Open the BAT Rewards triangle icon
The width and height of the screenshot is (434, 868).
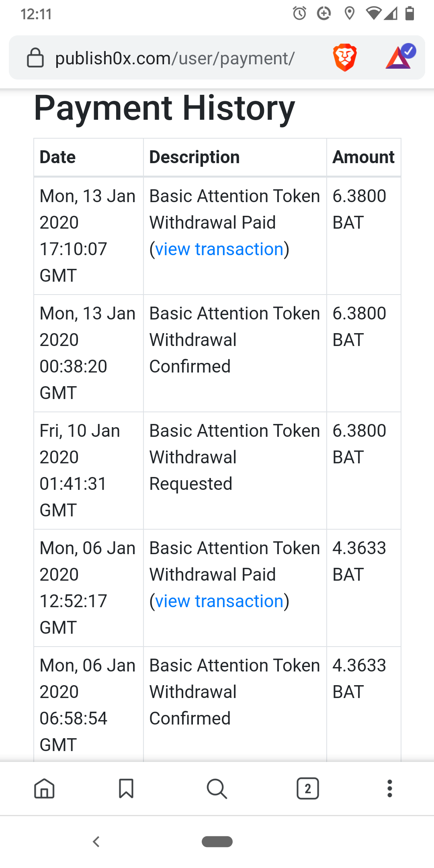point(399,57)
